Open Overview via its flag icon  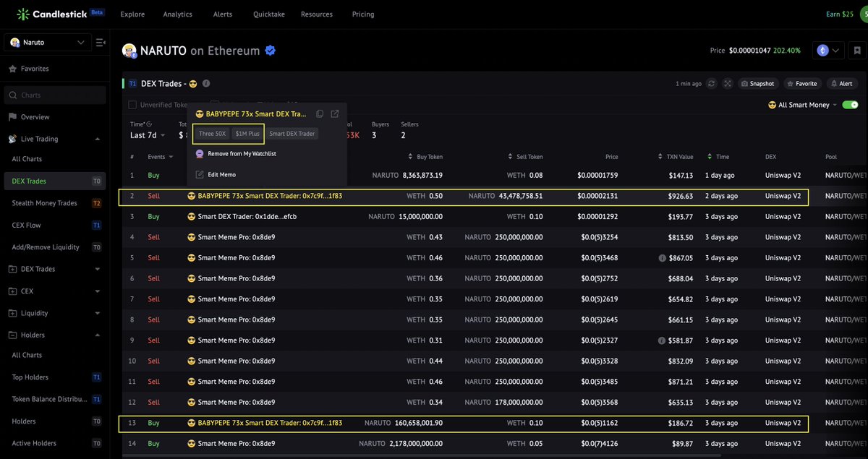pyautogui.click(x=12, y=117)
